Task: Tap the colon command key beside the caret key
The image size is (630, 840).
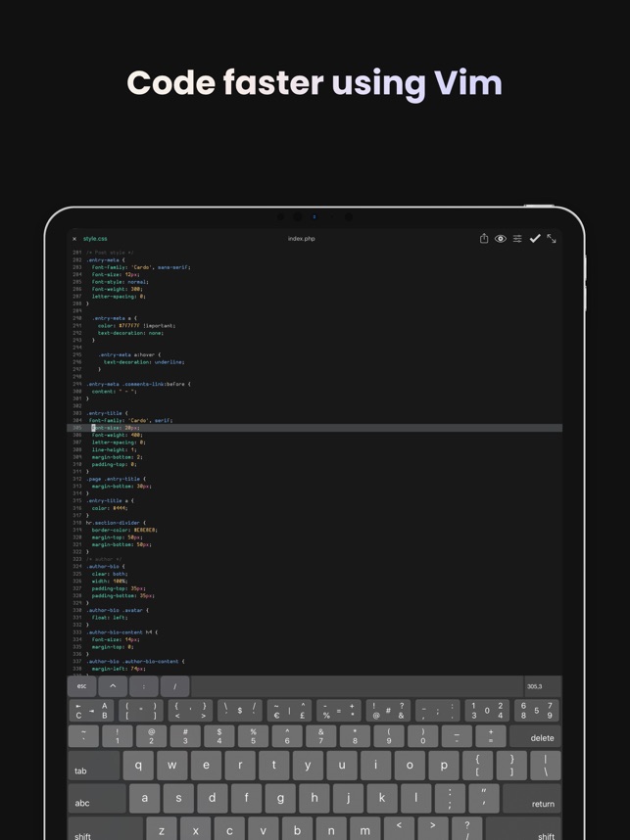Action: 144,686
